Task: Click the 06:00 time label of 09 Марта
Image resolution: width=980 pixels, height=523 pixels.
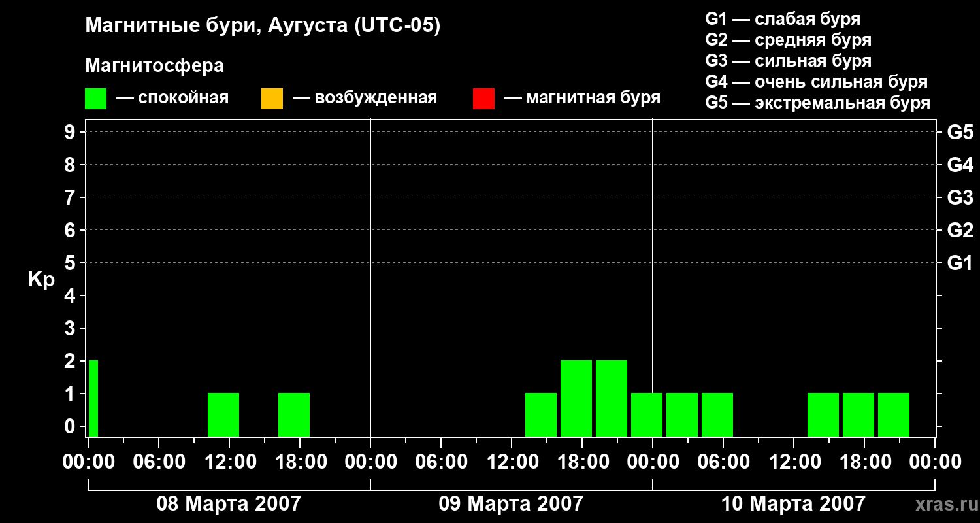Action: tap(441, 462)
